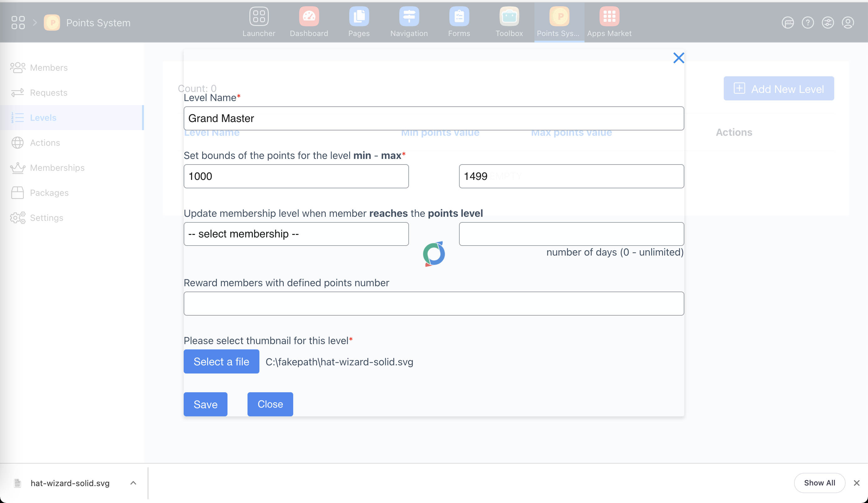Open the Pages app icon
This screenshot has height=503, width=868.
pyautogui.click(x=359, y=17)
